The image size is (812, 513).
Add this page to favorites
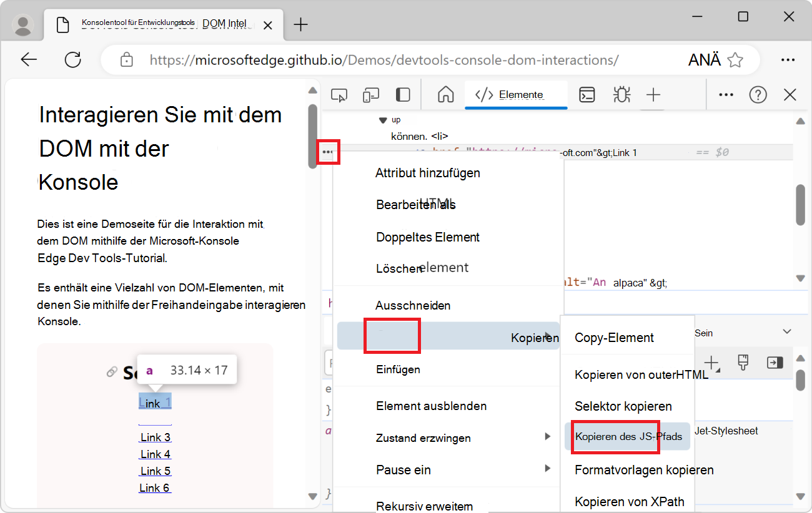tap(736, 60)
